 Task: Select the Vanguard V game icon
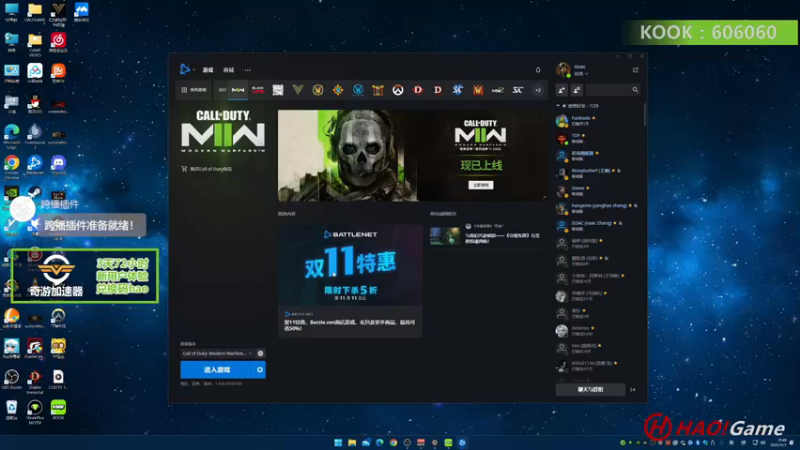pyautogui.click(x=298, y=90)
